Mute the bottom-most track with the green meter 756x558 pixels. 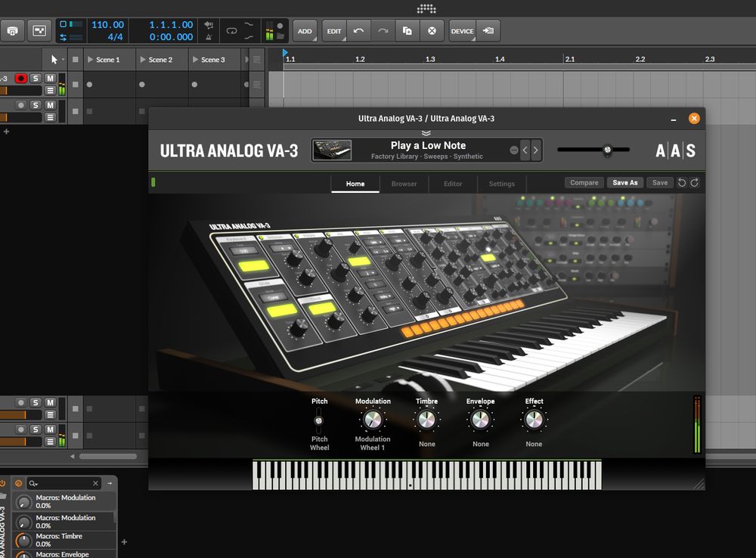point(50,429)
